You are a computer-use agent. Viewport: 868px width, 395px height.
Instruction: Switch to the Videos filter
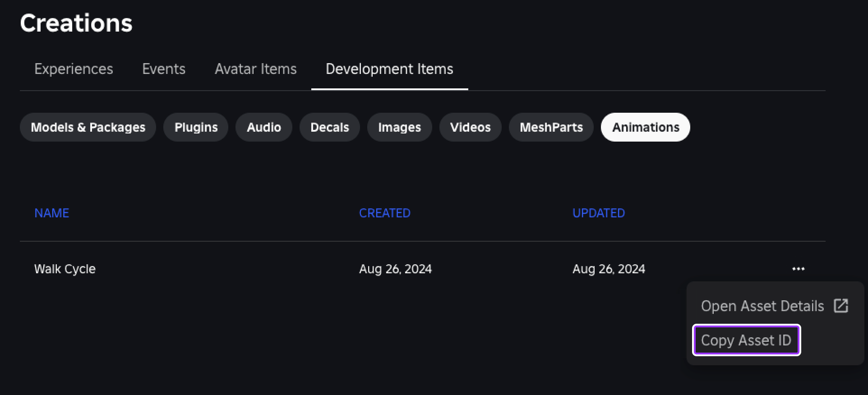471,127
